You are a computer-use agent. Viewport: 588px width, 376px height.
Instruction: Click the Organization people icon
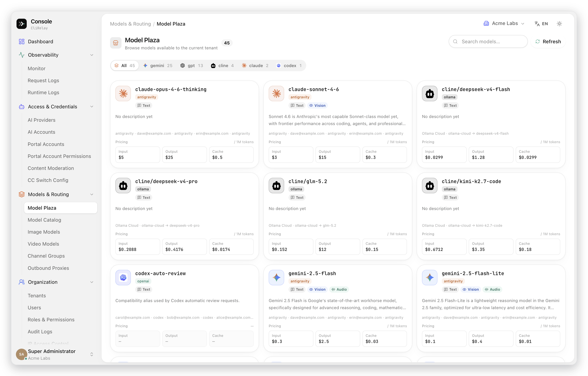(x=21, y=282)
